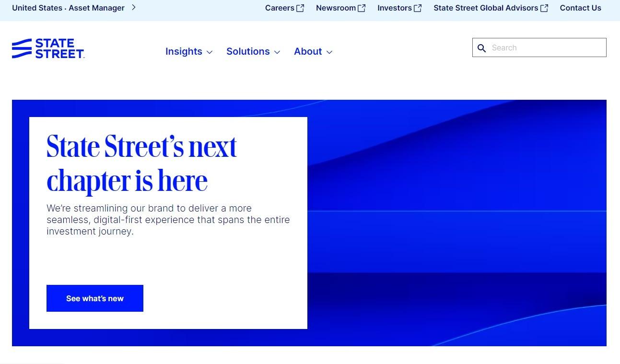Image resolution: width=620 pixels, height=364 pixels.
Task: Click the search magnifier icon
Action: point(482,48)
